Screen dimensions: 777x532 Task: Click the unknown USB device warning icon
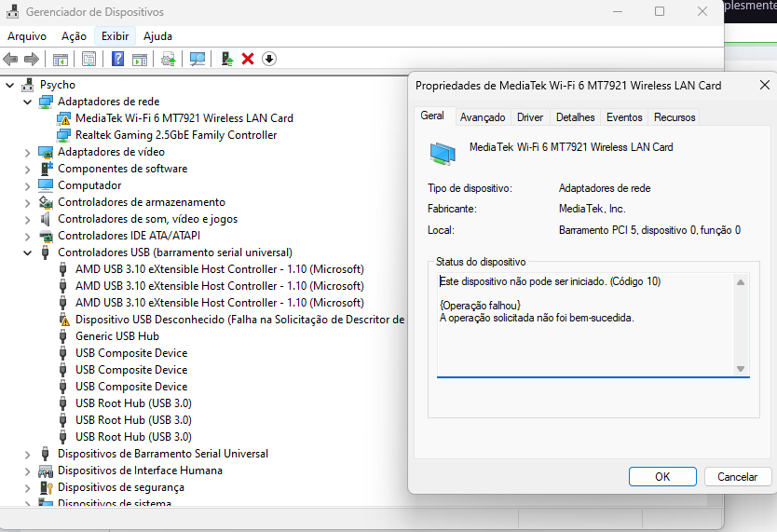63,320
